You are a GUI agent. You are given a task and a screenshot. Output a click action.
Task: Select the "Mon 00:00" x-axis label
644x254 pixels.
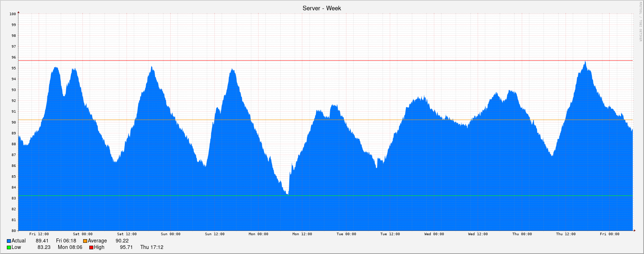[258, 234]
